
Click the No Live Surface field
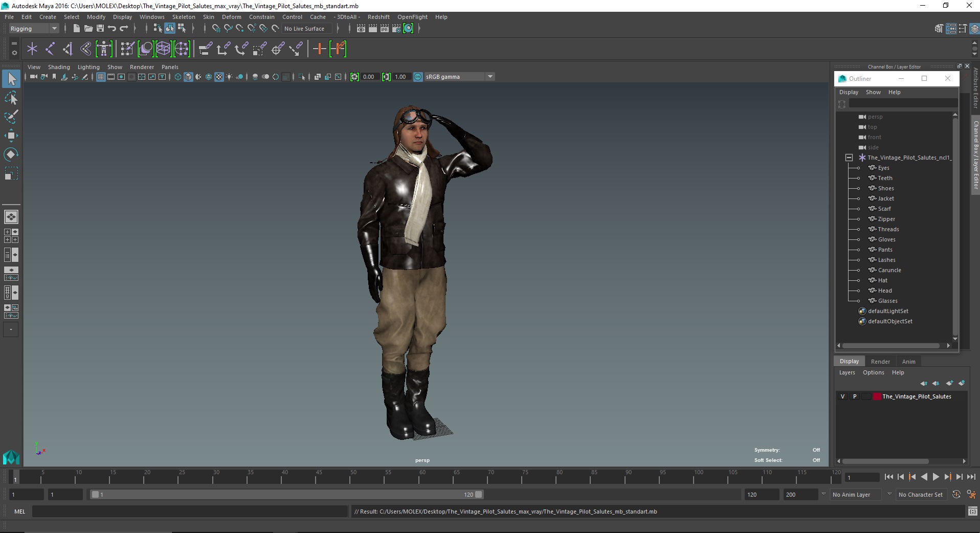click(307, 29)
